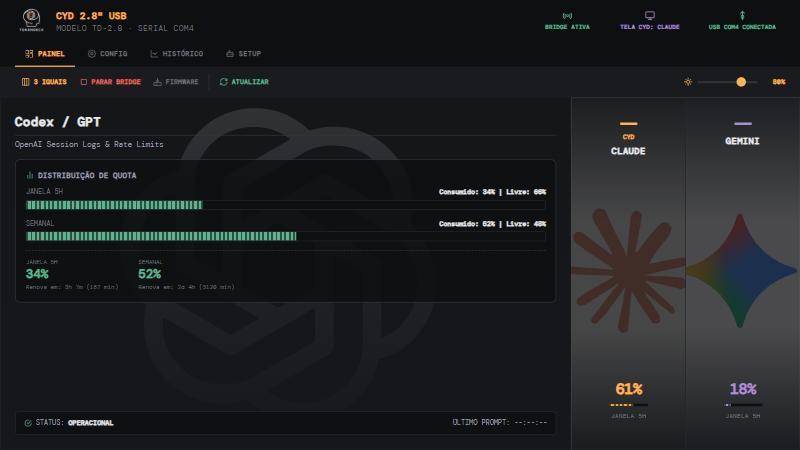800x450 pixels.
Task: Click the 'CYD 2.8" USB' device title
Action: [91, 16]
